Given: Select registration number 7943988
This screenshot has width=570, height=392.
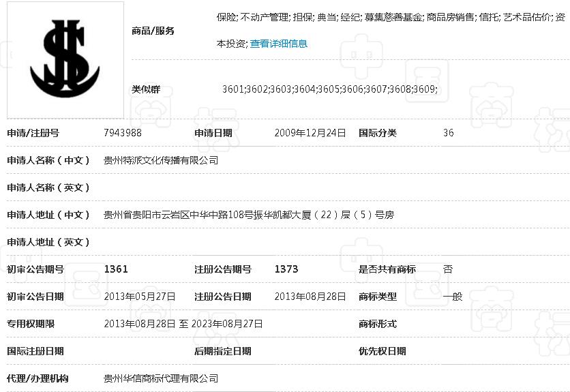Looking at the screenshot, I should 123,133.
